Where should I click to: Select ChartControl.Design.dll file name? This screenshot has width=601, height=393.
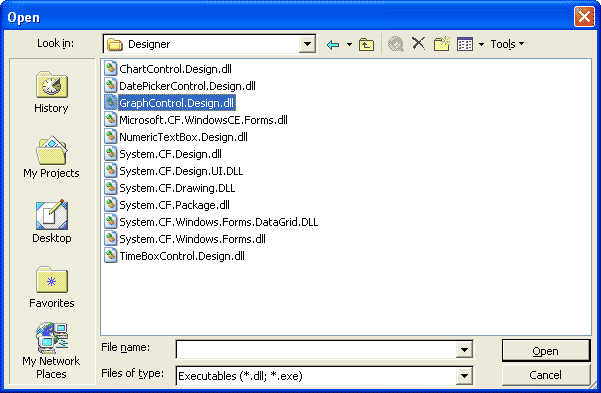[176, 69]
